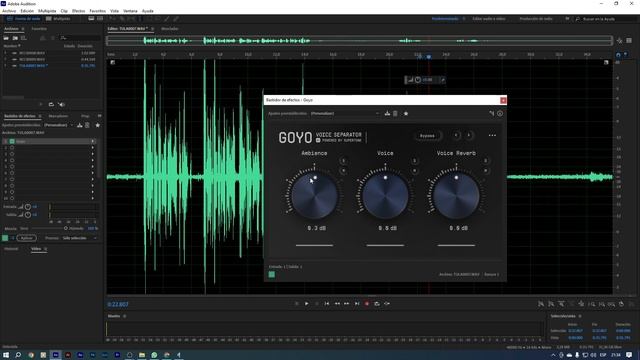Mute the Ambience channel in Goyo
This screenshot has width=640, height=360.
point(343,171)
